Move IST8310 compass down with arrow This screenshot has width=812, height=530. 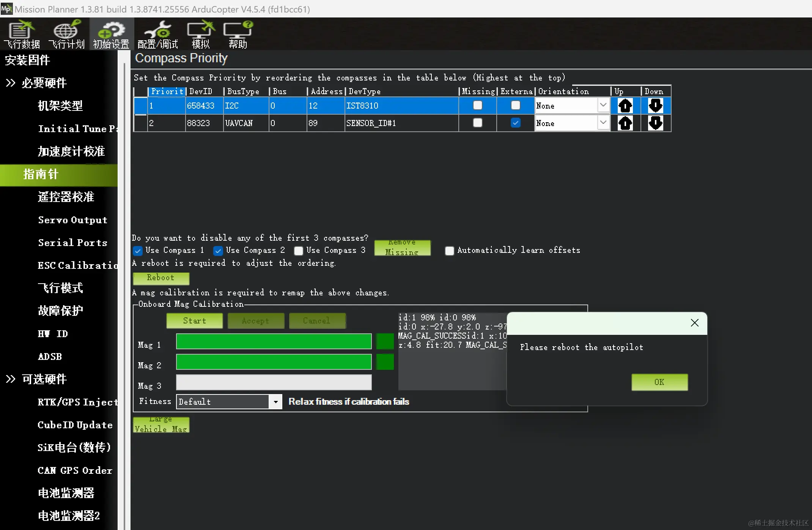(x=655, y=106)
